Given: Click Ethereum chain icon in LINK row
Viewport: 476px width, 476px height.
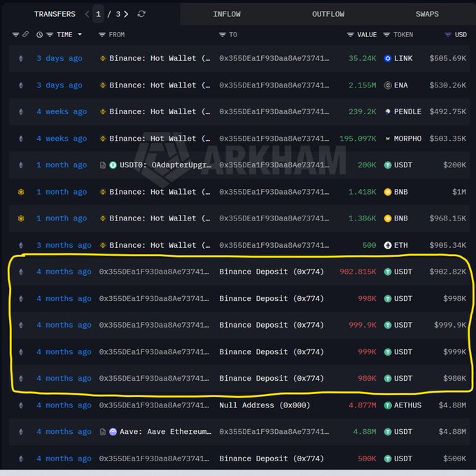Looking at the screenshot, I should [21, 58].
